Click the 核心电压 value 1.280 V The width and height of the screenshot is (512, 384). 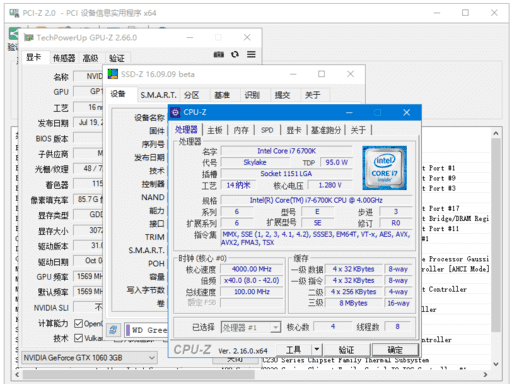point(330,185)
